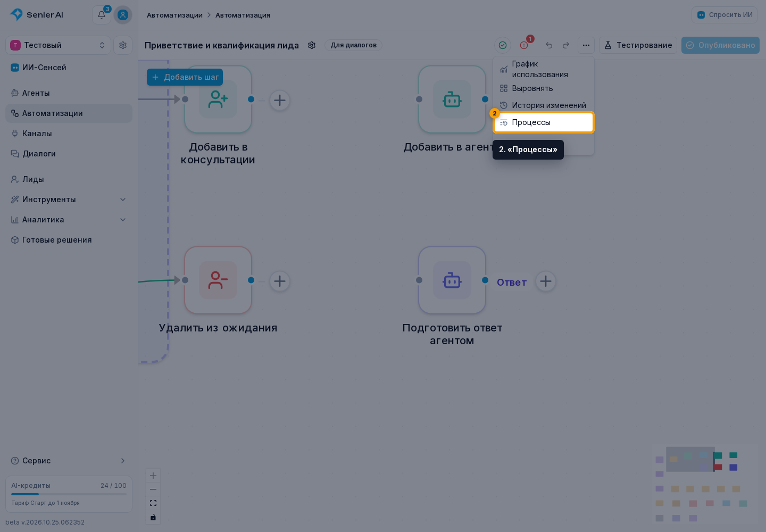Open the user profile avatar
Screen dimensions: 766x532
pos(123,15)
